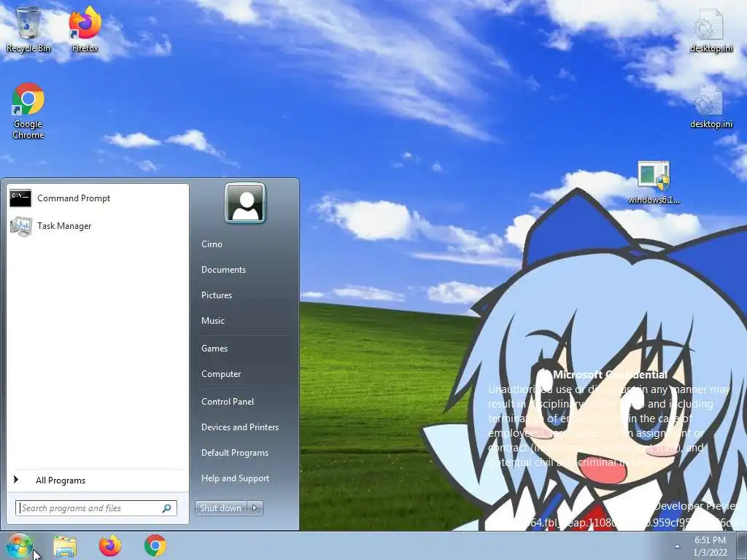Click the user account picture in Start menu
Viewport: 747px width, 560px height.
click(245, 203)
